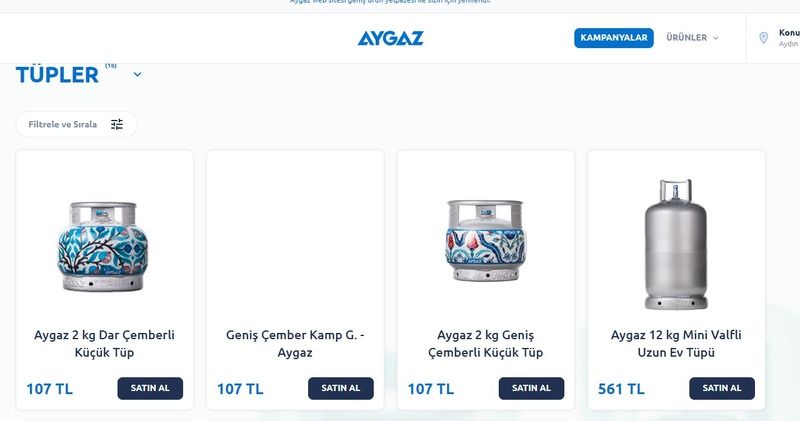The width and height of the screenshot is (800, 421).
Task: Expand the Ürünler menu
Action: (692, 38)
